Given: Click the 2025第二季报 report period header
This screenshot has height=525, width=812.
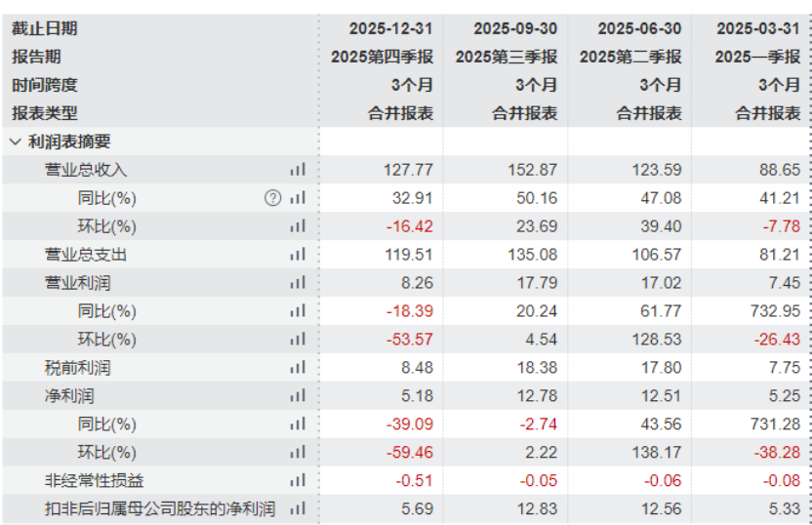Looking at the screenshot, I should pyautogui.click(x=630, y=57).
